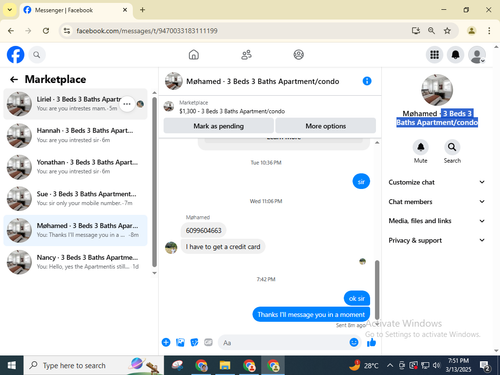Click the 'ok sir' sent message
The image size is (500, 375).
[357, 298]
